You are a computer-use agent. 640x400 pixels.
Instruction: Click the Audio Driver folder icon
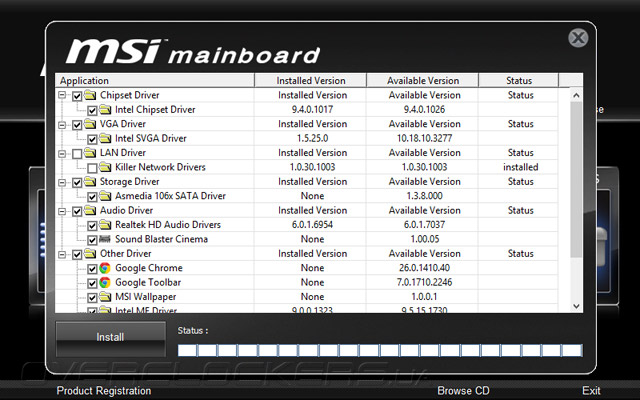tap(90, 211)
